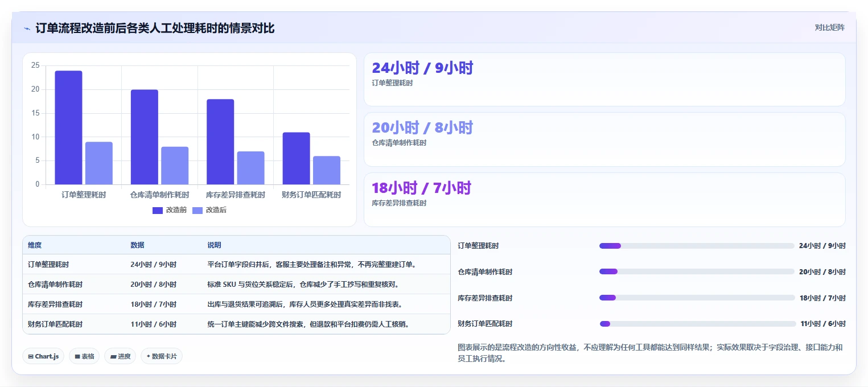Click the 改造前 bar for 订单整理耗时
This screenshot has width=868, height=387.
[68, 127]
